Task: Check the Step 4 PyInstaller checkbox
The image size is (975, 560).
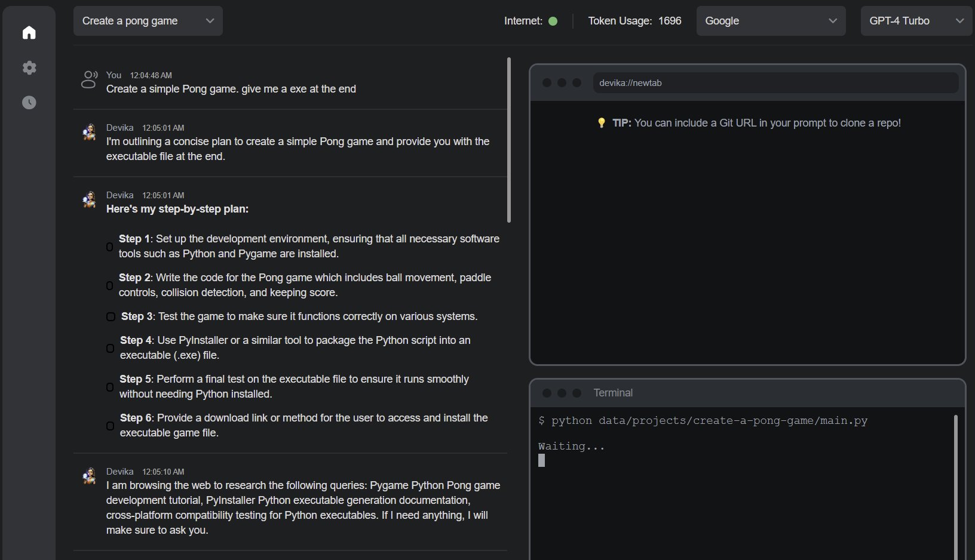Action: 110,348
